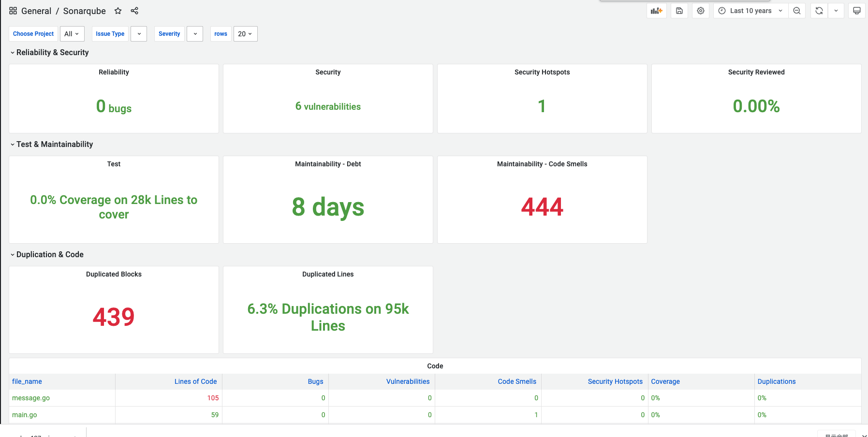Click the 0 bugs value

click(x=114, y=106)
